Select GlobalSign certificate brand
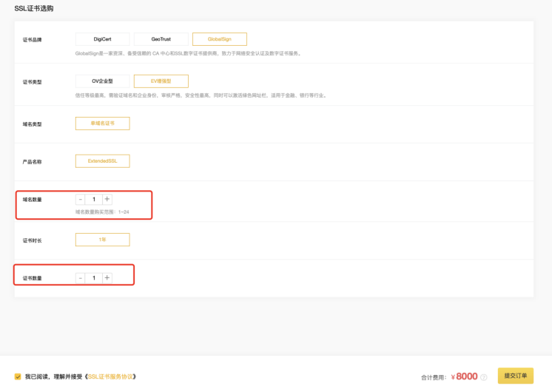The height and width of the screenshot is (392, 552). [219, 39]
